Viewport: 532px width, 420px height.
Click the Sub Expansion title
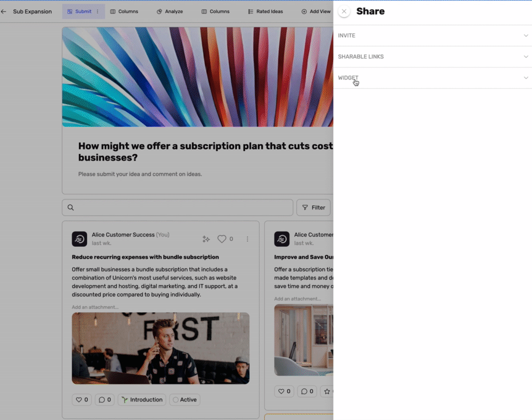32,12
